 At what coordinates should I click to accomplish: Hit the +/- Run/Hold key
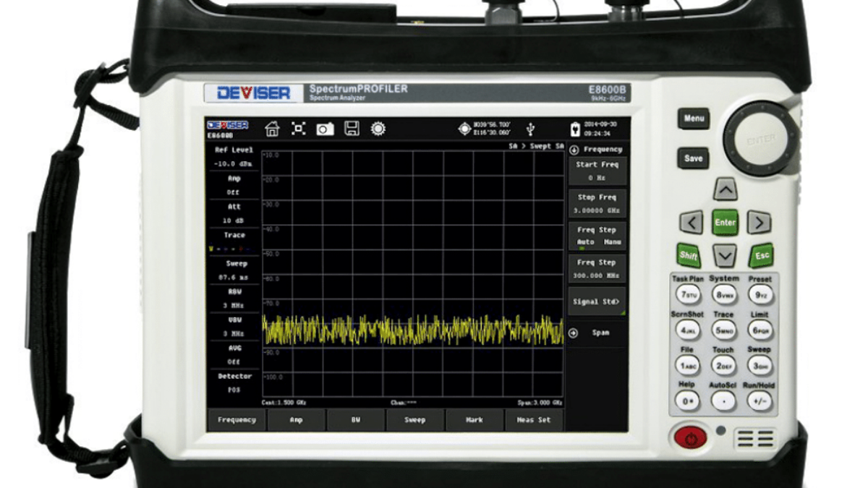759,401
